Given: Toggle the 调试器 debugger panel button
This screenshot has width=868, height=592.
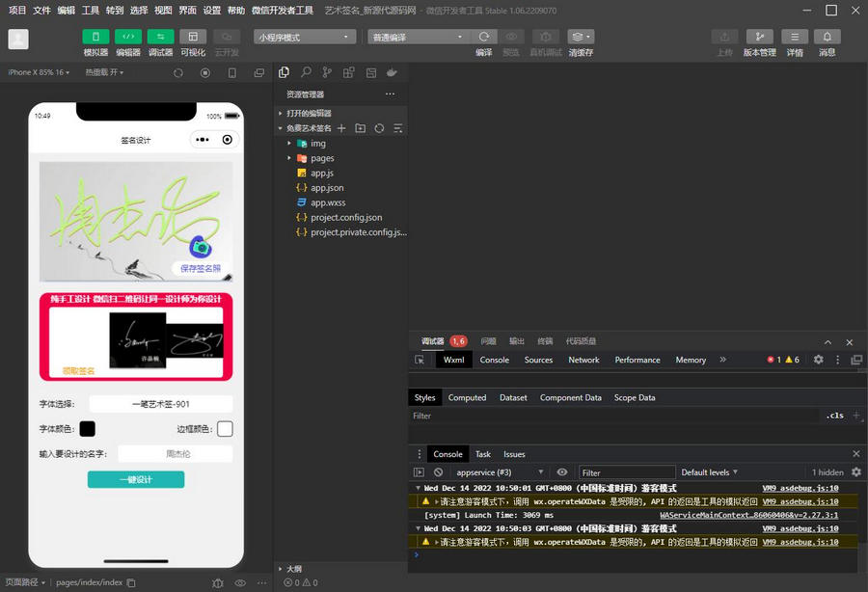Looking at the screenshot, I should click(x=160, y=37).
